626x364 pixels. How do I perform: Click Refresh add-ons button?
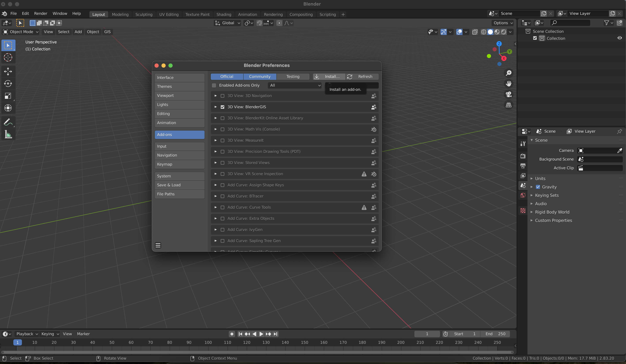(362, 77)
